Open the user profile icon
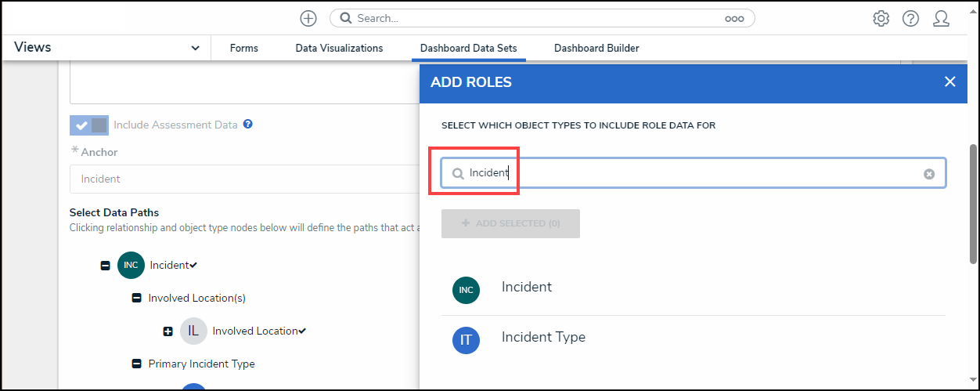The image size is (980, 391). 941,18
